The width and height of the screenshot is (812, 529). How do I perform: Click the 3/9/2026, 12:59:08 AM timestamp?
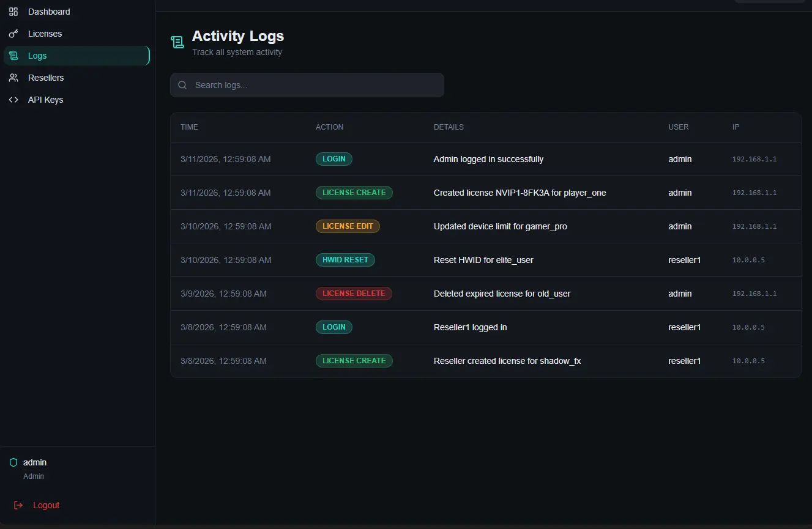(223, 294)
